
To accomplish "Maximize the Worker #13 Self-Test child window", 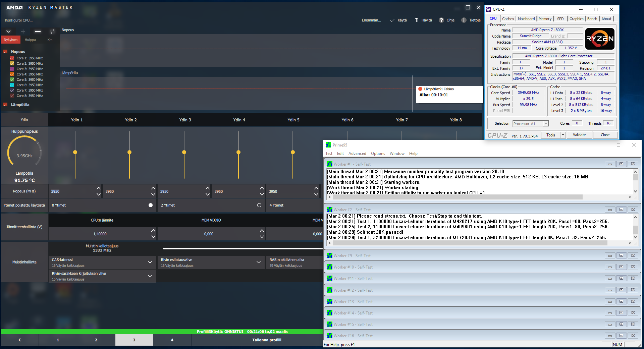I will pos(621,301).
